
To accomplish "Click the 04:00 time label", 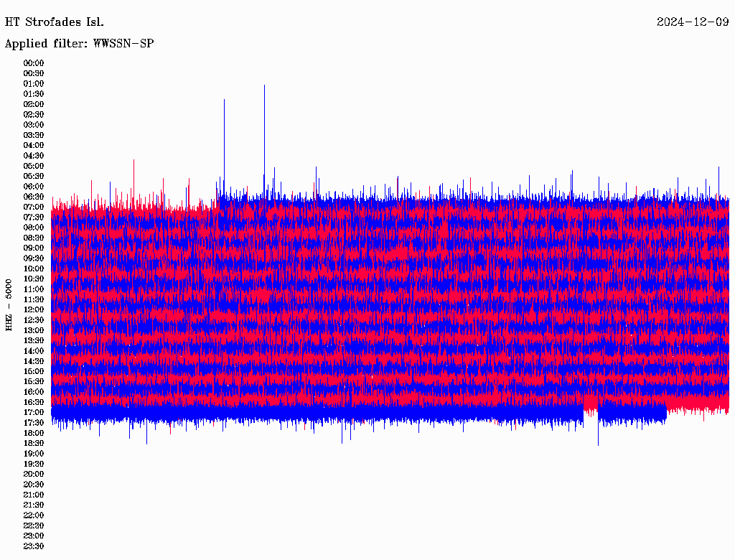I will click(34, 146).
